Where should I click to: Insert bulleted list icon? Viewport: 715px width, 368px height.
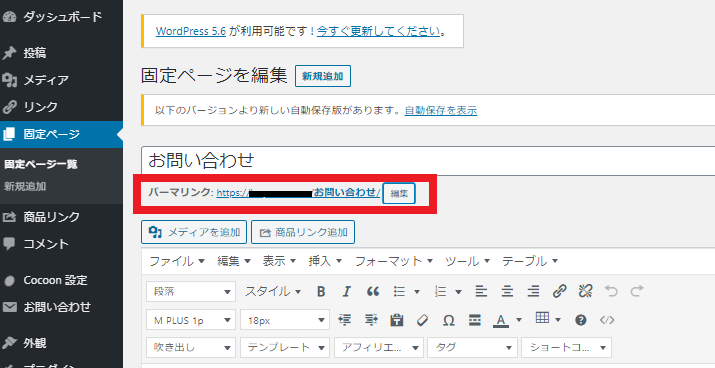click(x=399, y=291)
